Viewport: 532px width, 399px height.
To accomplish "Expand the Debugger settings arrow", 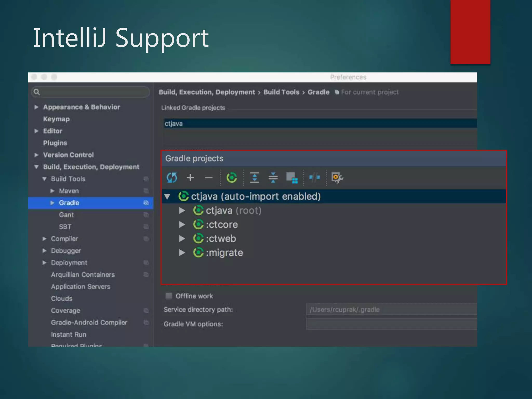I will tap(44, 251).
